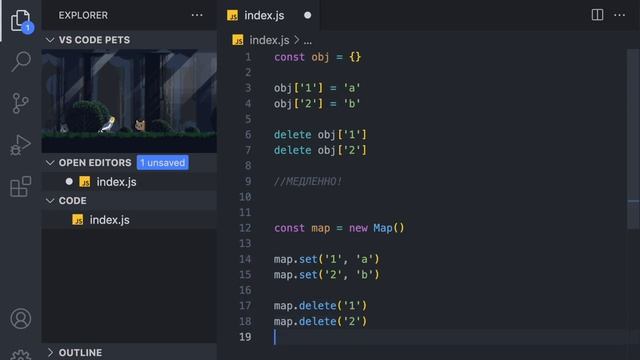The image size is (640, 360).
Task: Click the JS icon in index.js tab
Action: point(233,16)
